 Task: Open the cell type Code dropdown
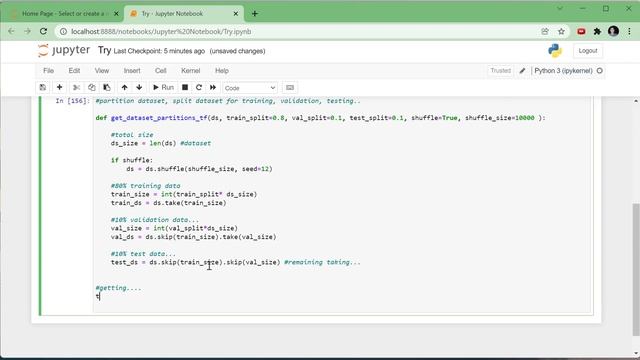click(x=250, y=88)
